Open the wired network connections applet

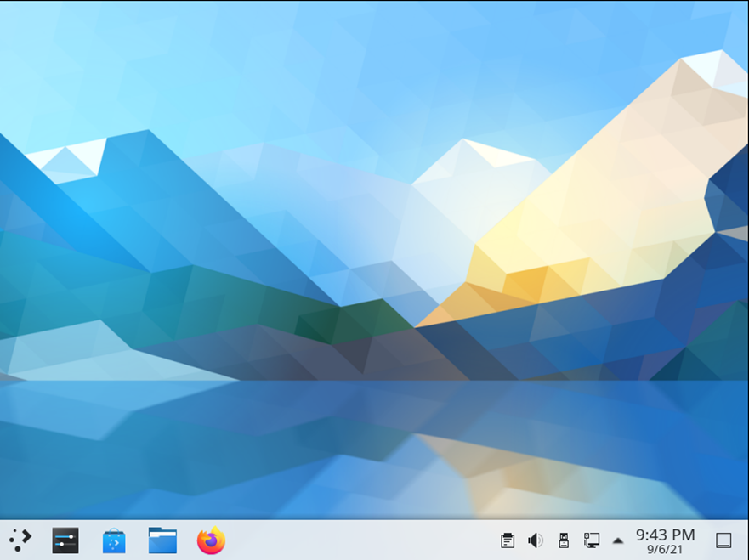click(x=592, y=540)
